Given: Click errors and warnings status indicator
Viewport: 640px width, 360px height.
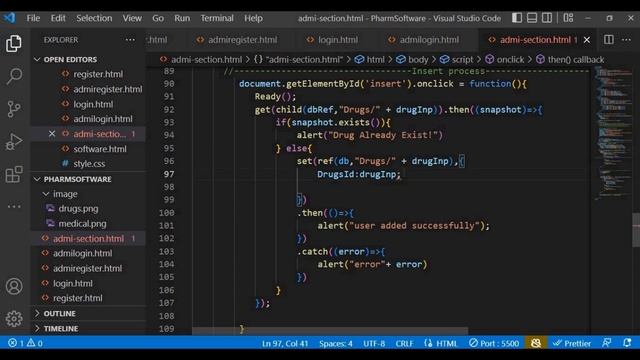Looking at the screenshot, I should point(25,343).
